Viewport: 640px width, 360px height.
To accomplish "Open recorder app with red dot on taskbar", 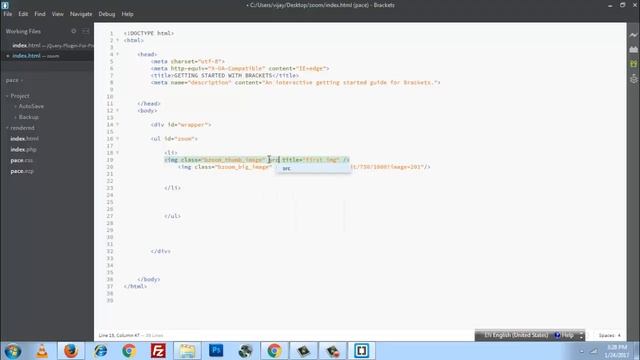I will click(x=333, y=351).
